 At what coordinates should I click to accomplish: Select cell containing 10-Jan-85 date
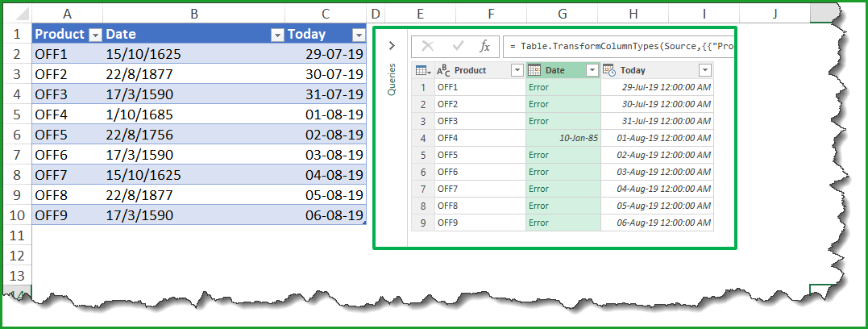click(563, 138)
